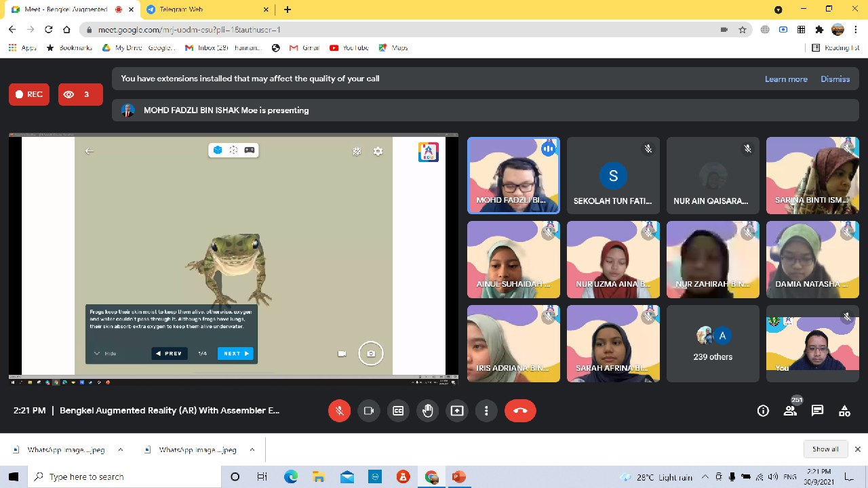
Task: Dismiss the extensions warning
Action: [x=835, y=79]
